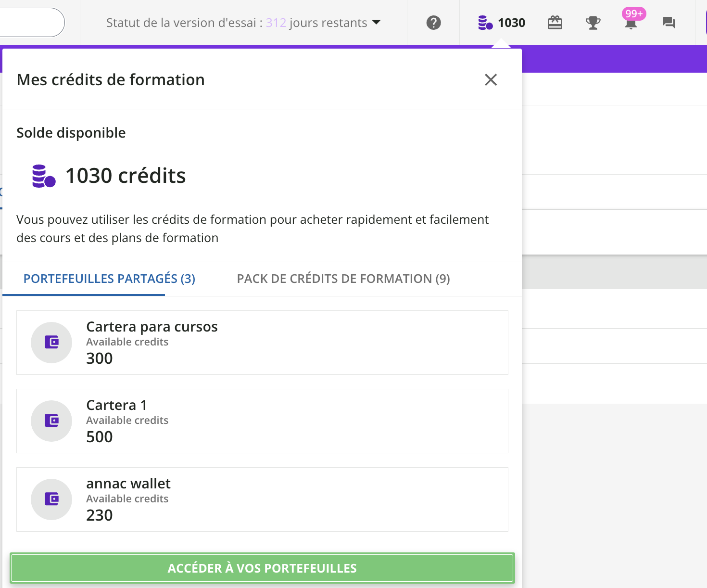Switch to Pack de crédits de formation tab
Image resolution: width=707 pixels, height=588 pixels.
tap(343, 279)
